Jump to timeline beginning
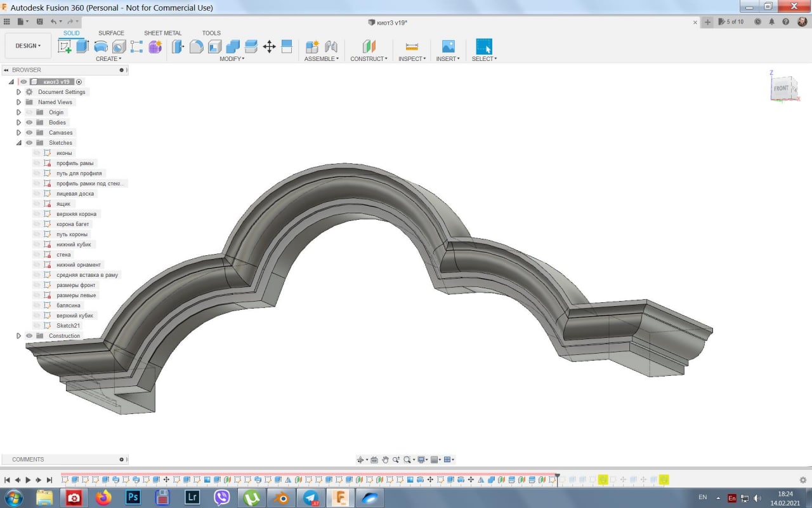The width and height of the screenshot is (812, 508). point(7,480)
